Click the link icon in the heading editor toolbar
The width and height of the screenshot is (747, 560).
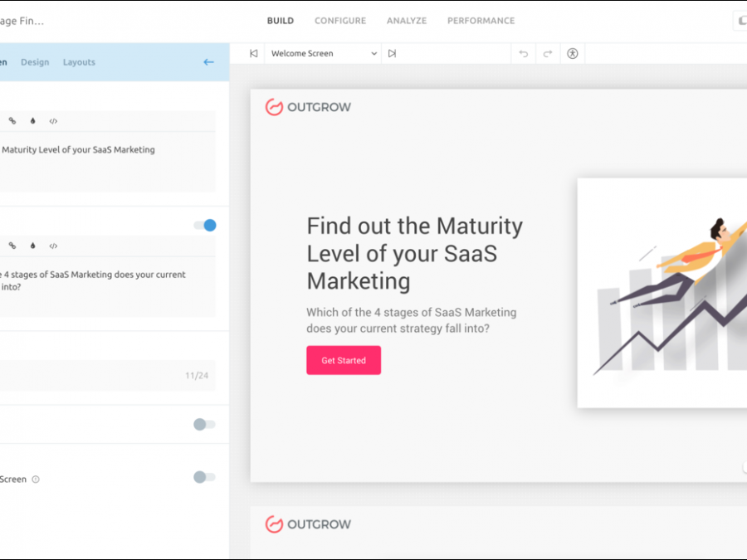[12, 121]
